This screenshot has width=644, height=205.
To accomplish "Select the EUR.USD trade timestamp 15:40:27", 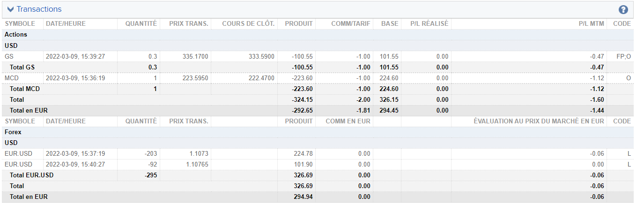I will pyautogui.click(x=75, y=164).
